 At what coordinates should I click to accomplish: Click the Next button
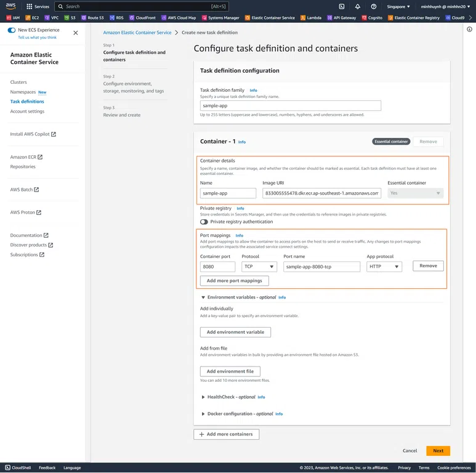click(x=438, y=451)
